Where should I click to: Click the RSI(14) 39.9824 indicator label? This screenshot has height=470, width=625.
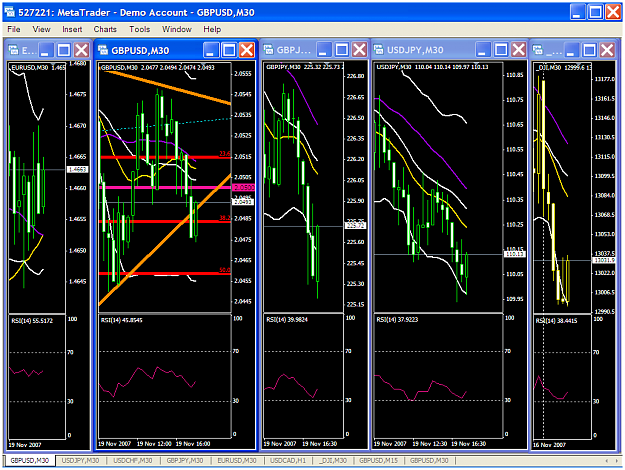[x=287, y=319]
